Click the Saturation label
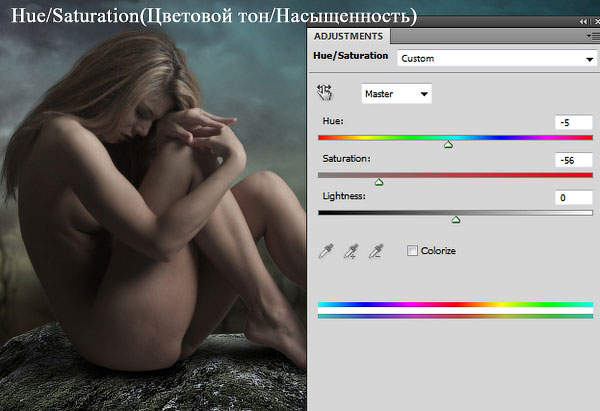 (x=346, y=158)
